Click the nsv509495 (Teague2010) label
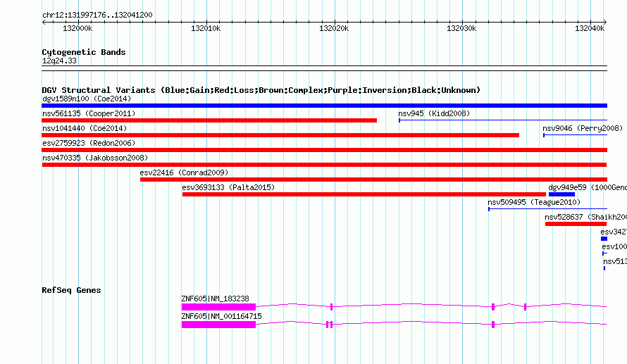627x364 pixels. [x=534, y=202]
